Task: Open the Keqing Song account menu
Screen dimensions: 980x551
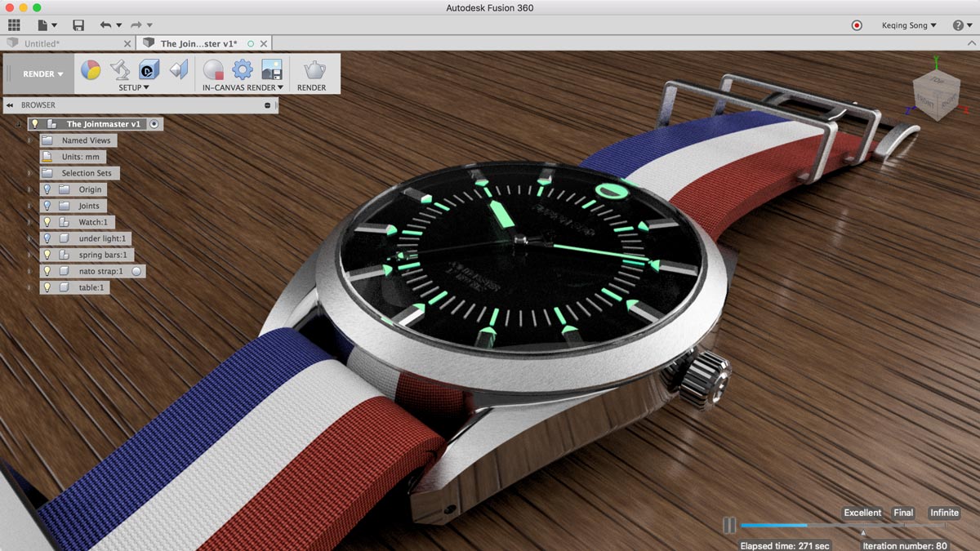Action: pos(908,25)
